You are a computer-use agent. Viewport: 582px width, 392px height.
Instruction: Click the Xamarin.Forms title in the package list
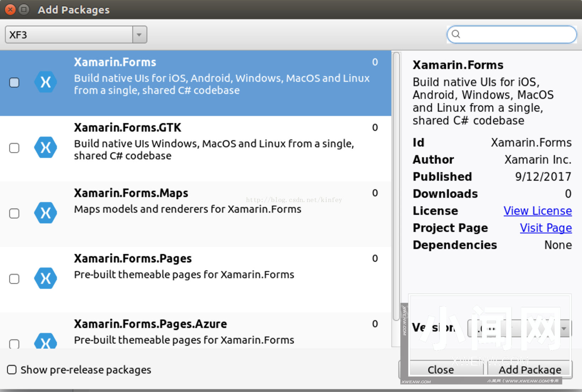[115, 62]
